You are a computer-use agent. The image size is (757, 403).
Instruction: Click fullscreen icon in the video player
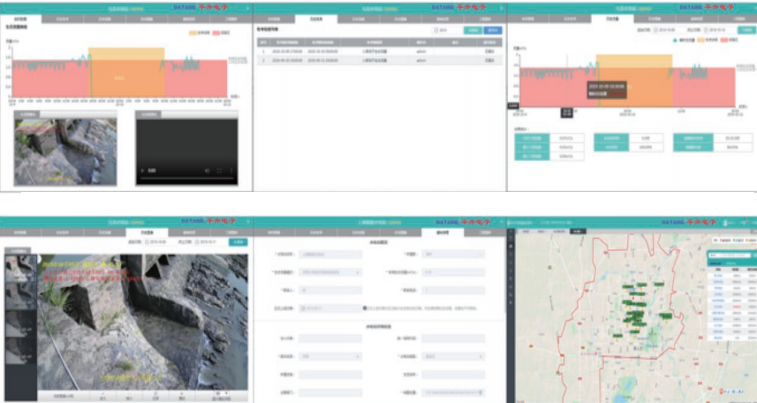219,170
